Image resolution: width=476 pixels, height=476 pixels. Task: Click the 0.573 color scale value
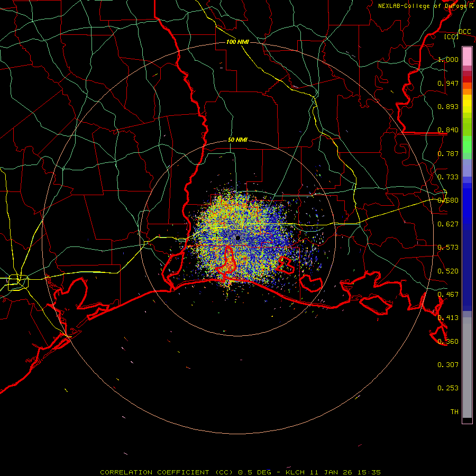tap(448, 248)
